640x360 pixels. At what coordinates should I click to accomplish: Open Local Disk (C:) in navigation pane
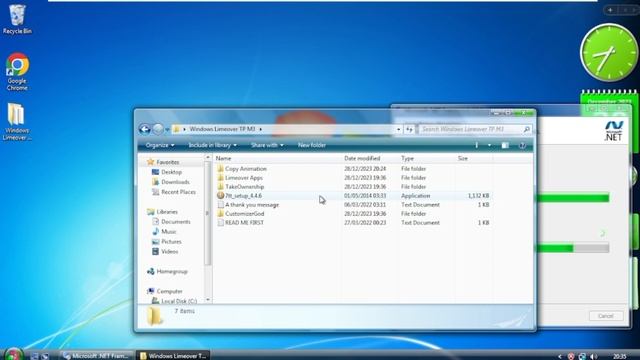coord(174,301)
